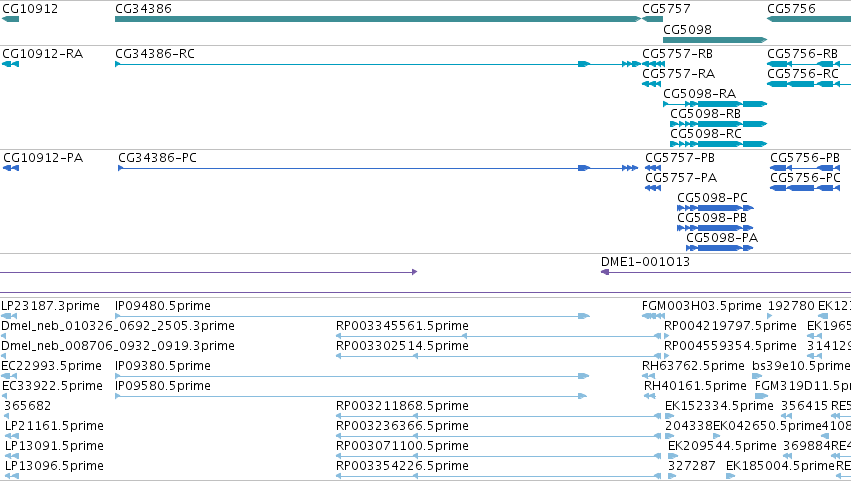This screenshot has width=851, height=481.
Task: Select the IP09380.5prime EST label
Action: pyautogui.click(x=163, y=366)
